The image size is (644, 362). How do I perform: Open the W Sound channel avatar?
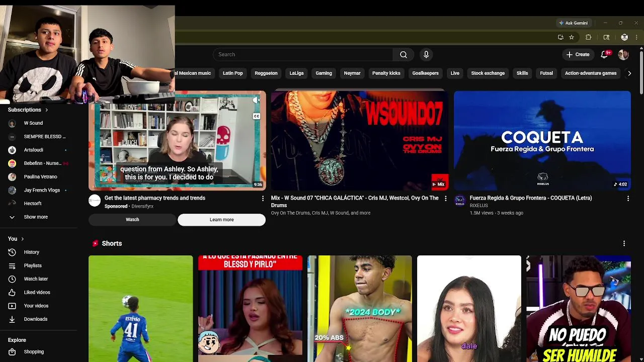[12, 123]
